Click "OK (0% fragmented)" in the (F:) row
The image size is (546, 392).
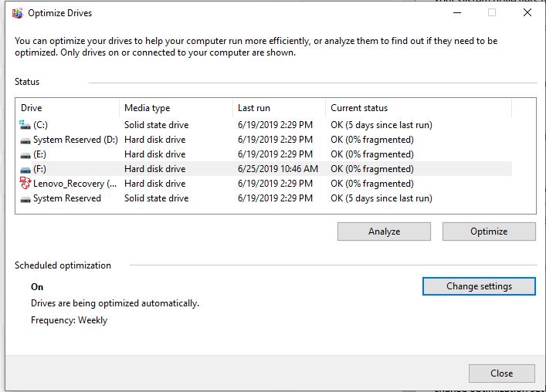[372, 169]
